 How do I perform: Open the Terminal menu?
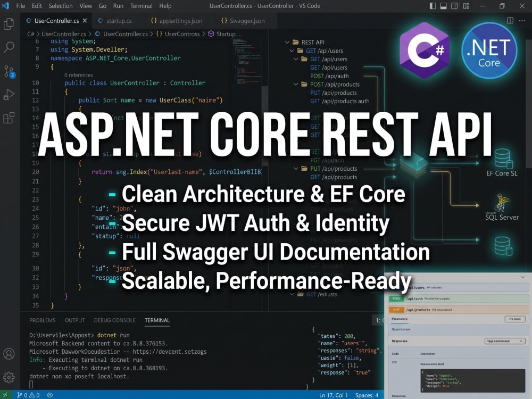pos(142,6)
